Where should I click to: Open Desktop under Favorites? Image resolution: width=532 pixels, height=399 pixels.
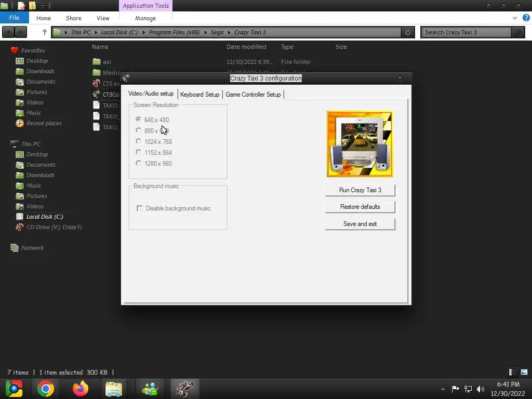[x=37, y=61]
